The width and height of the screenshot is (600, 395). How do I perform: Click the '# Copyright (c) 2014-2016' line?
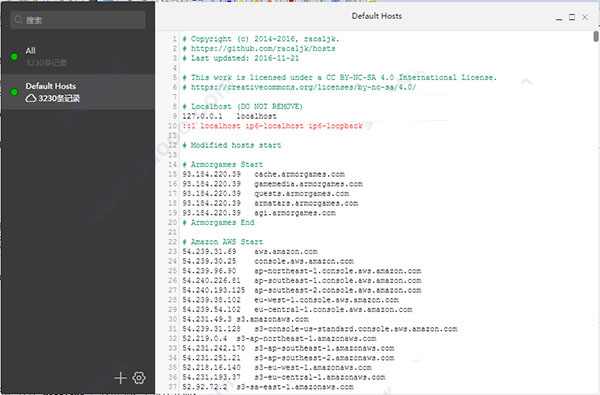coord(261,39)
